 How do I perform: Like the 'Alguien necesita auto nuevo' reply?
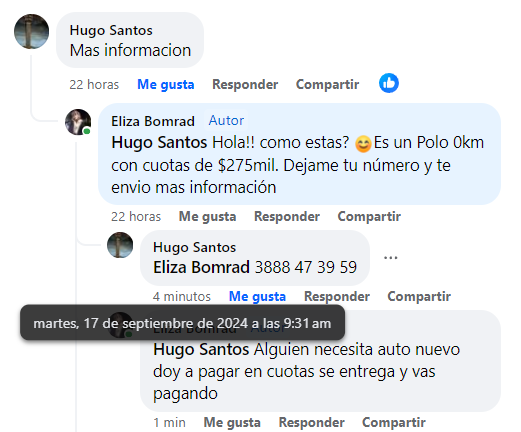(x=232, y=422)
